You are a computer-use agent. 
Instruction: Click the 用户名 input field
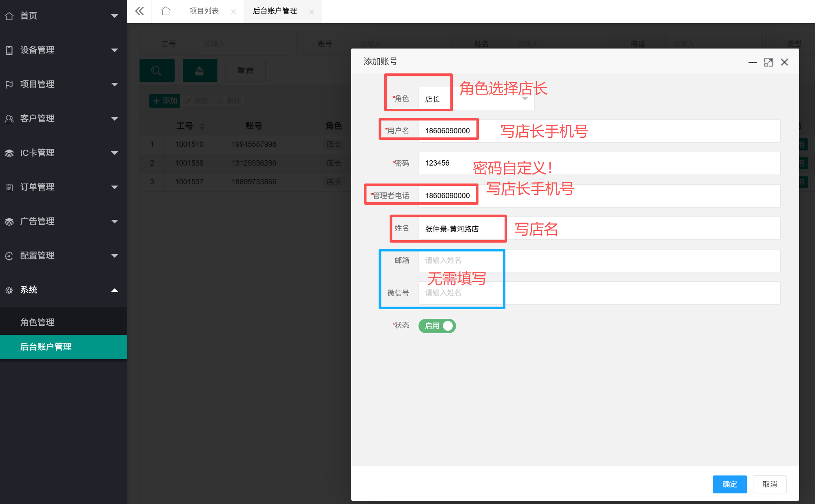pos(599,131)
